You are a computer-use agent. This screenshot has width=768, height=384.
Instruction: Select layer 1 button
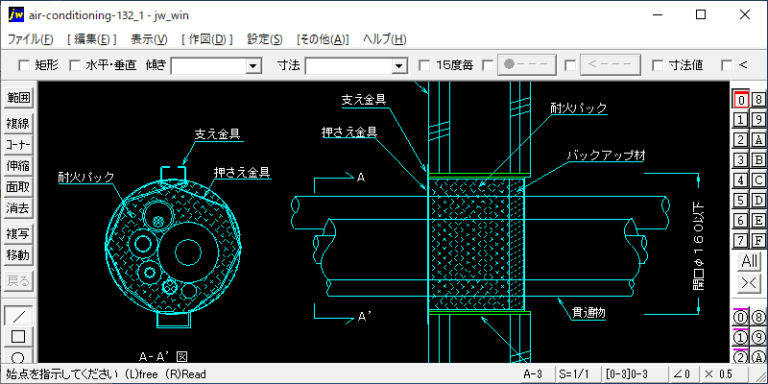coord(741,120)
